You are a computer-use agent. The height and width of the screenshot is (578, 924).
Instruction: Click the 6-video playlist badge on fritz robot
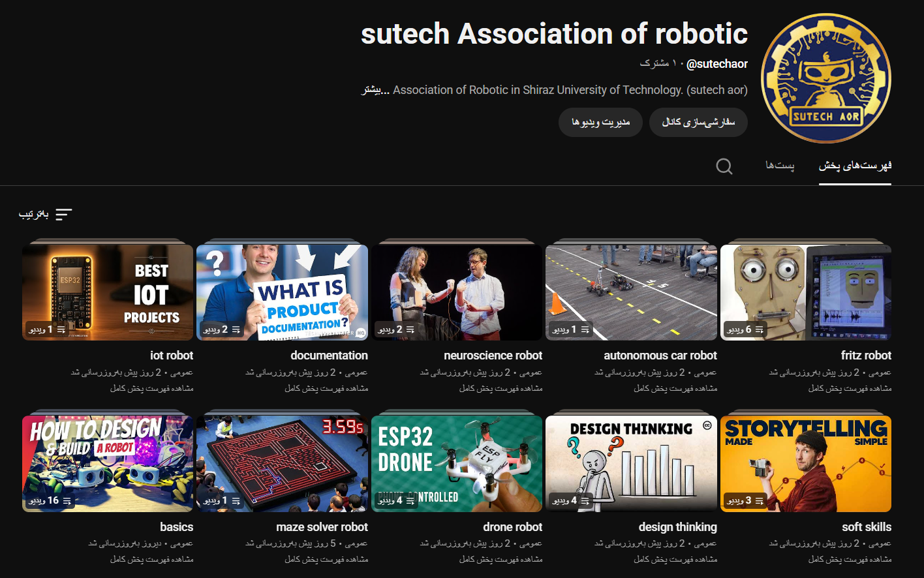click(747, 329)
